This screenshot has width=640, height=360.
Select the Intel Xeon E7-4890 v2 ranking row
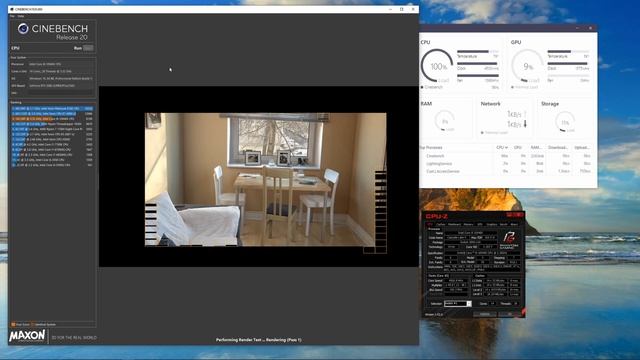[x=52, y=113]
